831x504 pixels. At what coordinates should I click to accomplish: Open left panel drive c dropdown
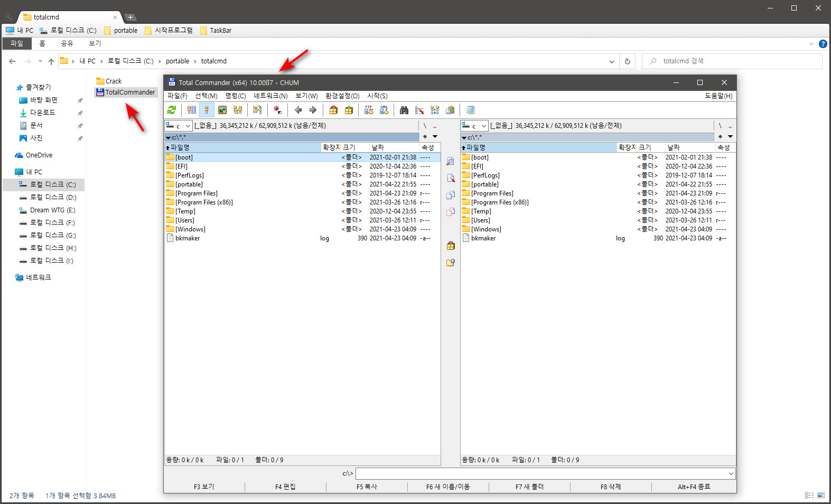click(x=178, y=126)
